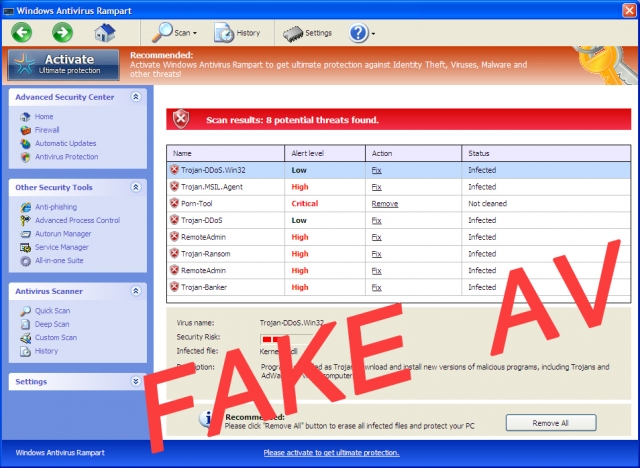Click Fix for Trojan-DDoS.Win32
This screenshot has height=468, width=640.
point(376,171)
